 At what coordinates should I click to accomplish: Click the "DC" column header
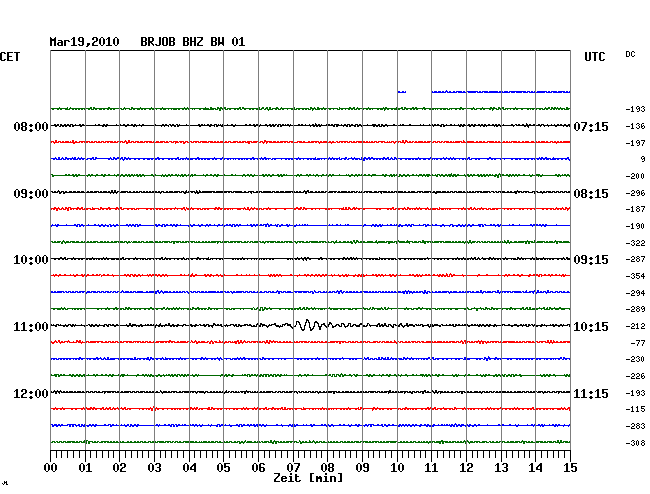tap(630, 54)
